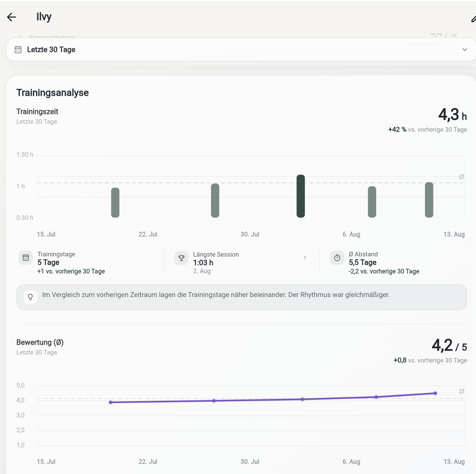Image resolution: width=476 pixels, height=474 pixels.
Task: Click the stopwatch icon next to Ø Abstand
Action: coord(337,258)
